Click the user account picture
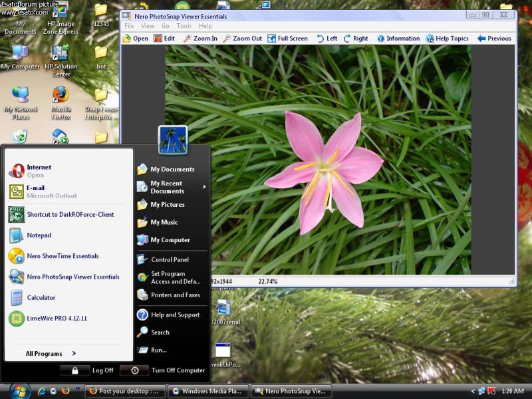 tap(173, 140)
